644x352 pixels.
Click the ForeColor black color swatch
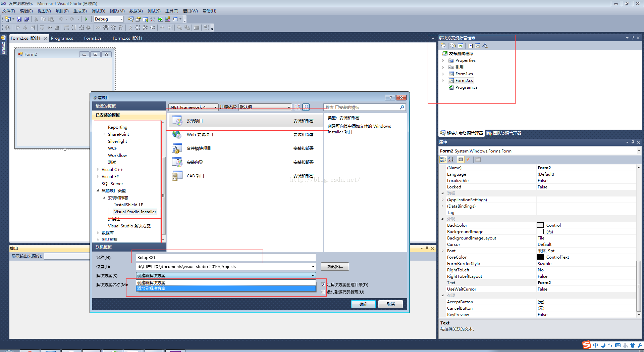coord(540,257)
